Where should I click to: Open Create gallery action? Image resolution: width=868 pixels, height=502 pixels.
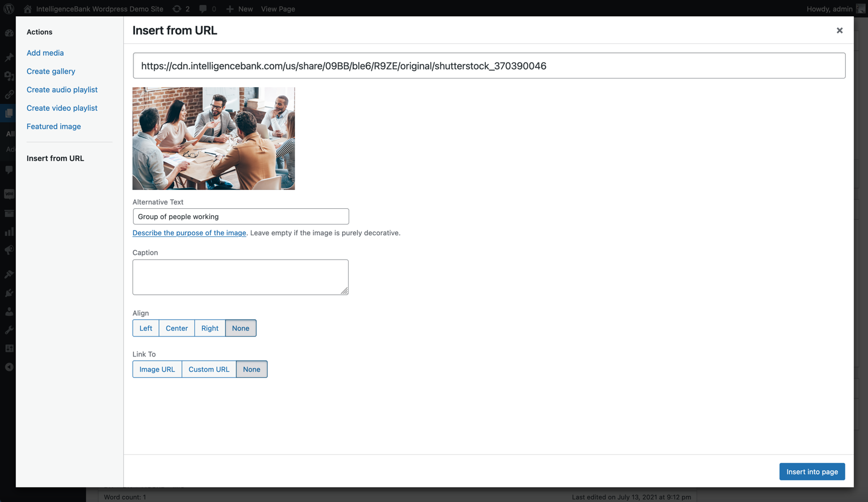point(51,71)
